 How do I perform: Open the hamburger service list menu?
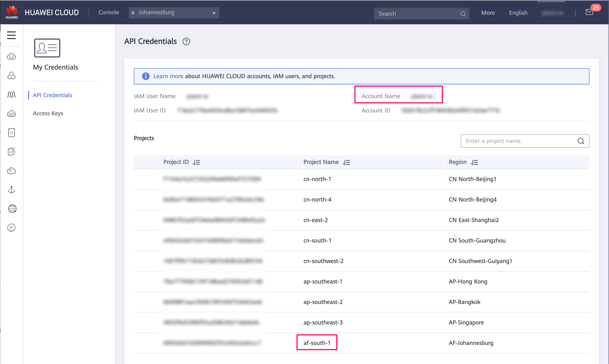pyautogui.click(x=11, y=35)
